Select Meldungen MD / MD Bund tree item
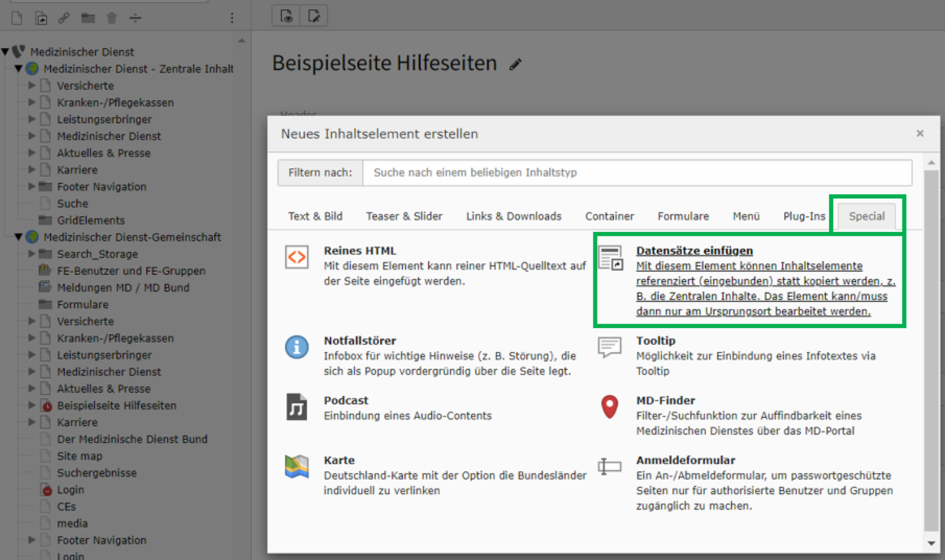 [x=123, y=288]
